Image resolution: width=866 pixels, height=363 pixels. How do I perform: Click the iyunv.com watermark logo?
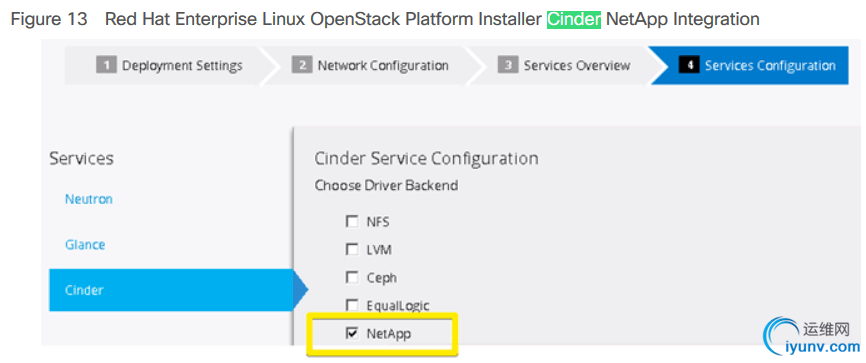[x=812, y=336]
